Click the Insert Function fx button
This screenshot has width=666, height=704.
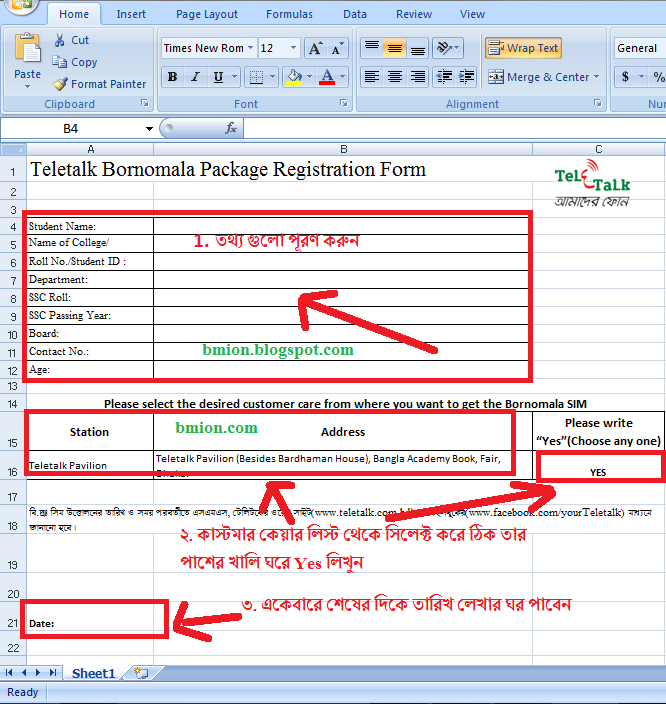(230, 128)
